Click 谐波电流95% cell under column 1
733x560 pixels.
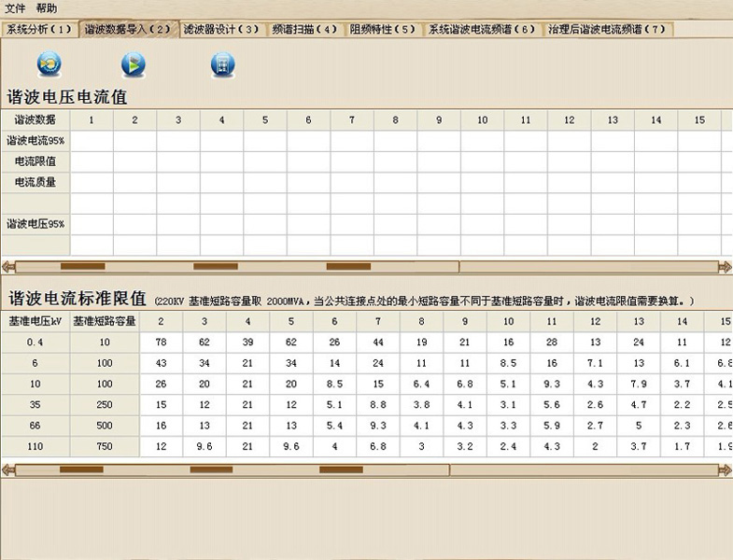point(91,141)
